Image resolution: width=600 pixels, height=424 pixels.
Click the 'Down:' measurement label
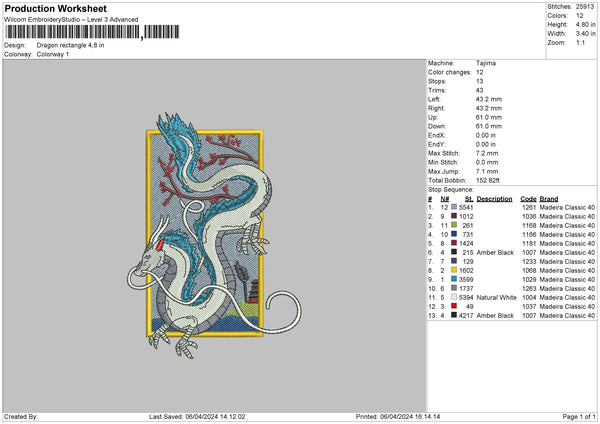pyautogui.click(x=437, y=126)
